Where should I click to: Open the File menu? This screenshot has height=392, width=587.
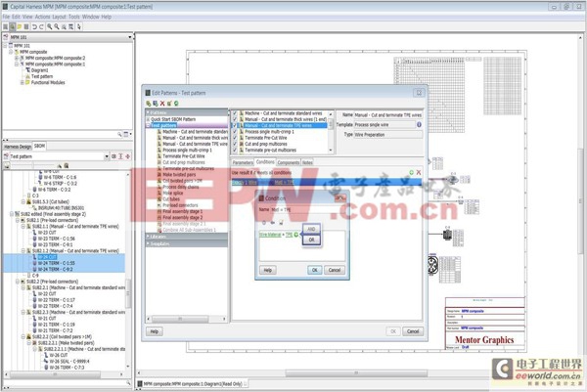pos(6,17)
